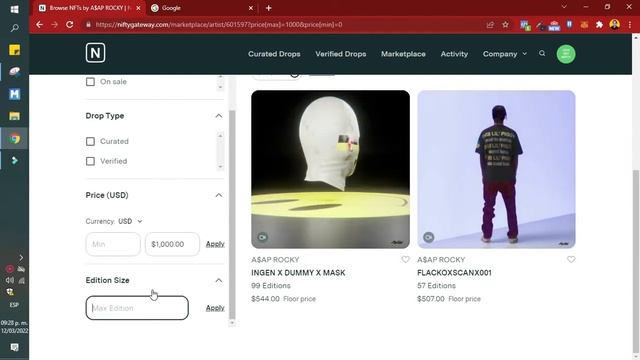Image resolution: width=640 pixels, height=360 pixels.
Task: Go back with browser back arrow
Action: point(39,24)
